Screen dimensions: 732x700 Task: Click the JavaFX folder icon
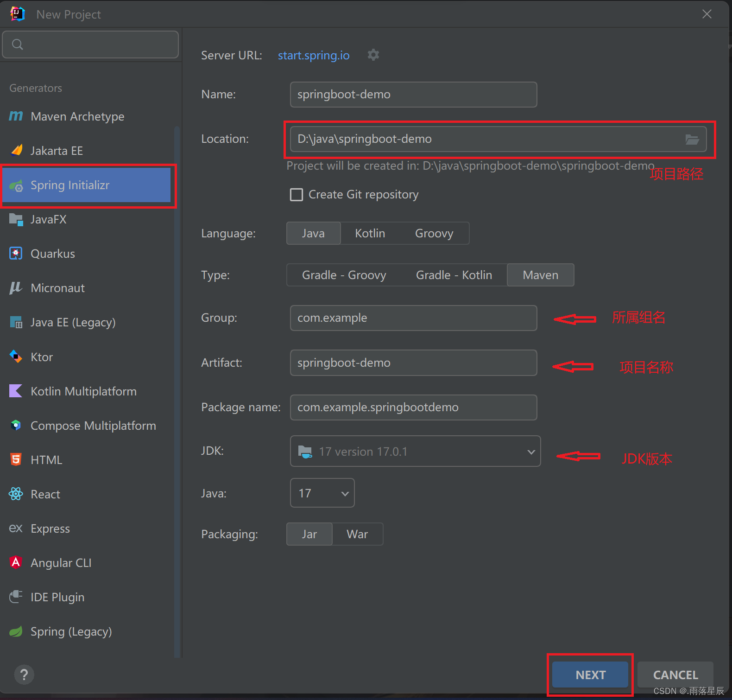coord(16,220)
